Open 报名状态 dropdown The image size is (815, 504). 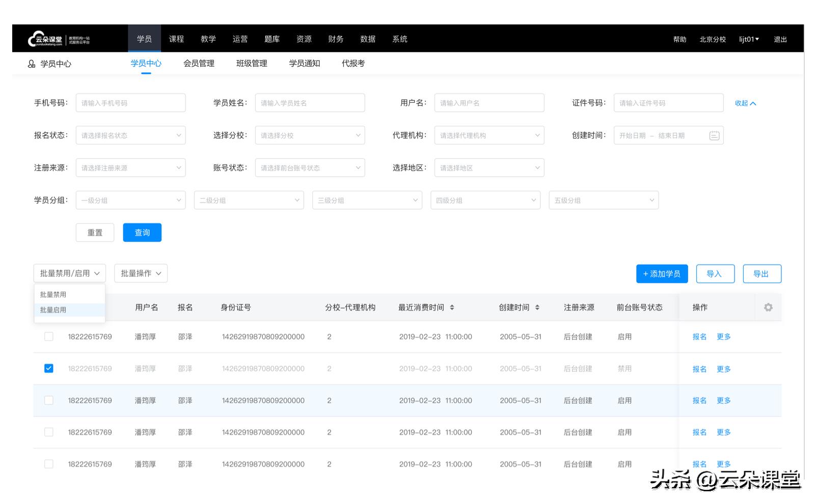[131, 135]
